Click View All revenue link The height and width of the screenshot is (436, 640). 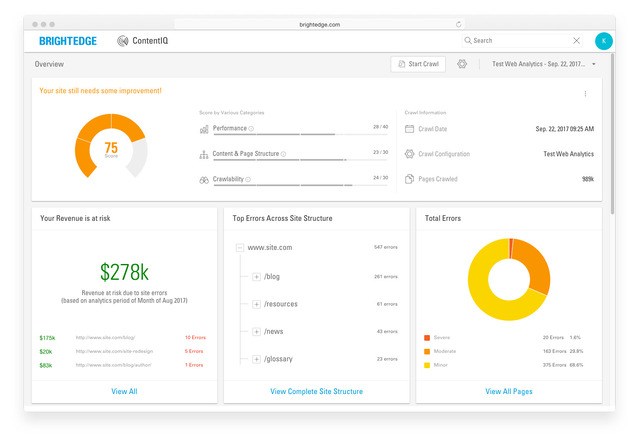pos(124,391)
